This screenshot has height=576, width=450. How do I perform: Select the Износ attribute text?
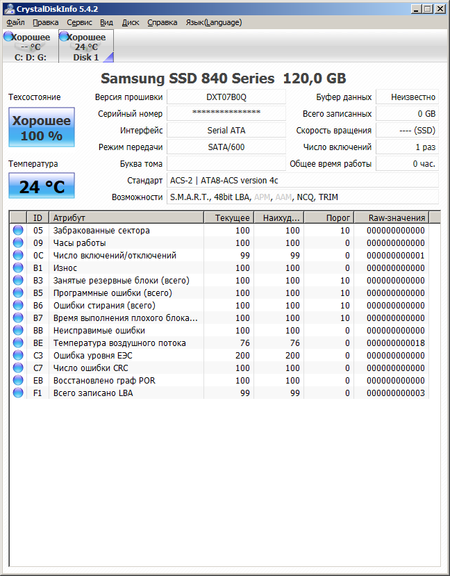click(x=65, y=268)
